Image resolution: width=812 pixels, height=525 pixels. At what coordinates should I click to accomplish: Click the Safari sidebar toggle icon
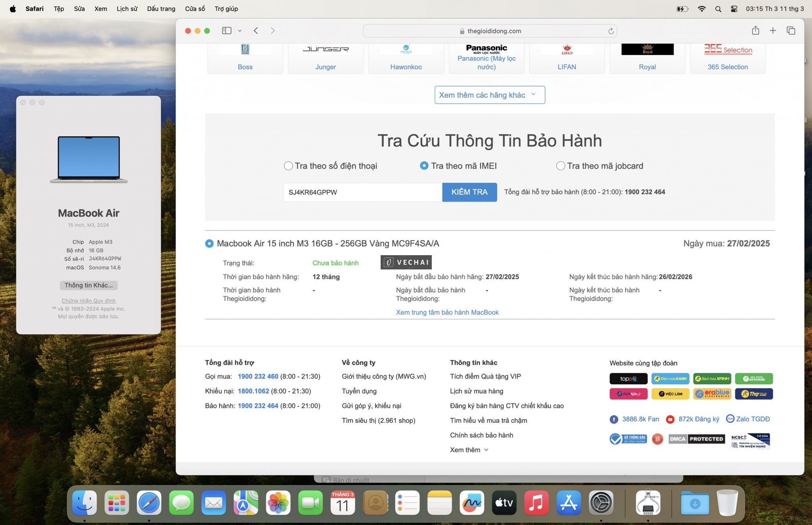[x=226, y=31]
